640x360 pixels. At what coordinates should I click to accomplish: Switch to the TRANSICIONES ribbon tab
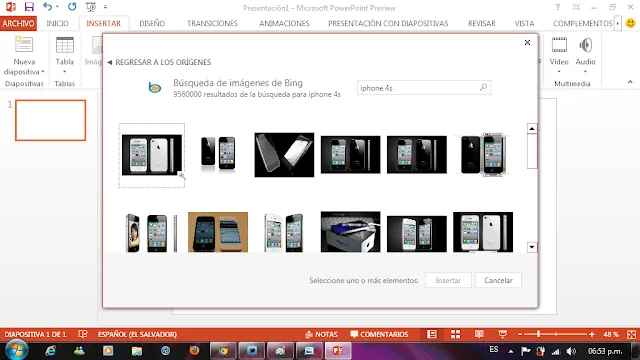[212, 23]
